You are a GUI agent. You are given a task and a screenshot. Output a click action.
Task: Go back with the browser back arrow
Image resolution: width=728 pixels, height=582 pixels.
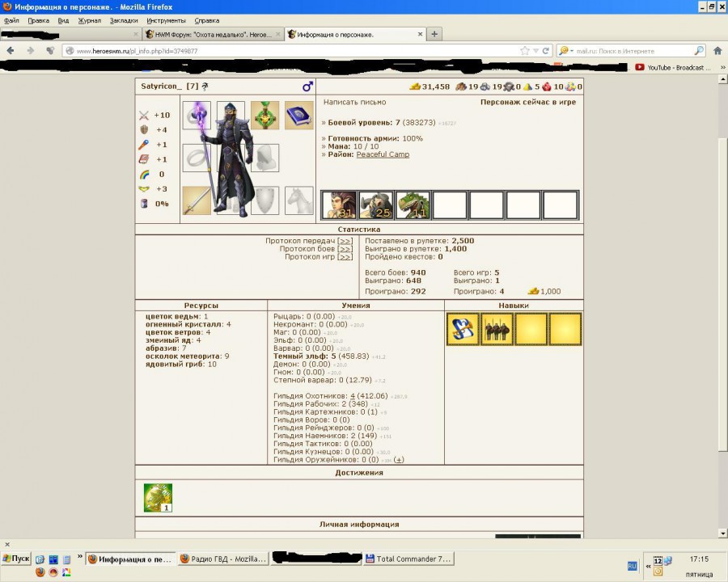(x=11, y=51)
